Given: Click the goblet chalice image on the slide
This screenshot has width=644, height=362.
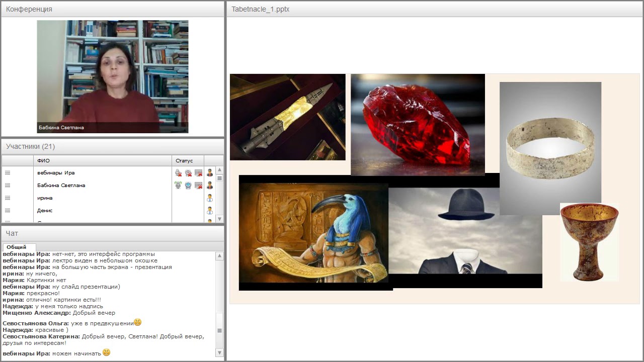Looking at the screenshot, I should (x=590, y=242).
